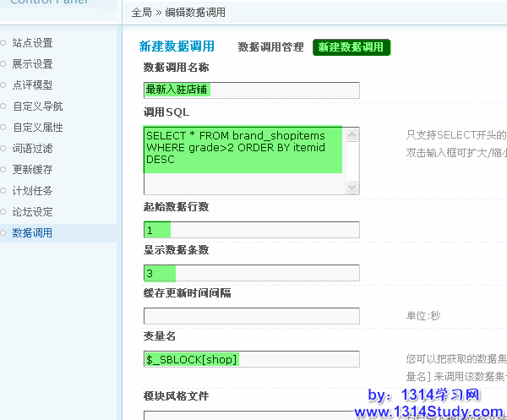Open 自定义导航 settings

click(x=37, y=106)
